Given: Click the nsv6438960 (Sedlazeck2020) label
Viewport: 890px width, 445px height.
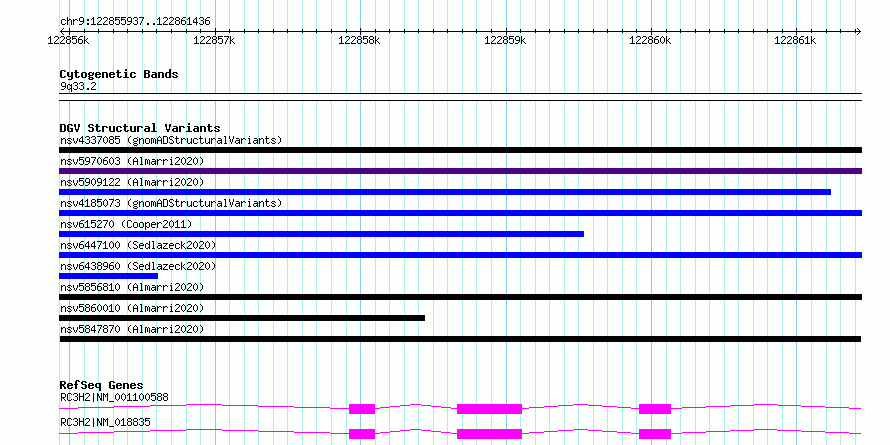Looking at the screenshot, I should tap(138, 266).
